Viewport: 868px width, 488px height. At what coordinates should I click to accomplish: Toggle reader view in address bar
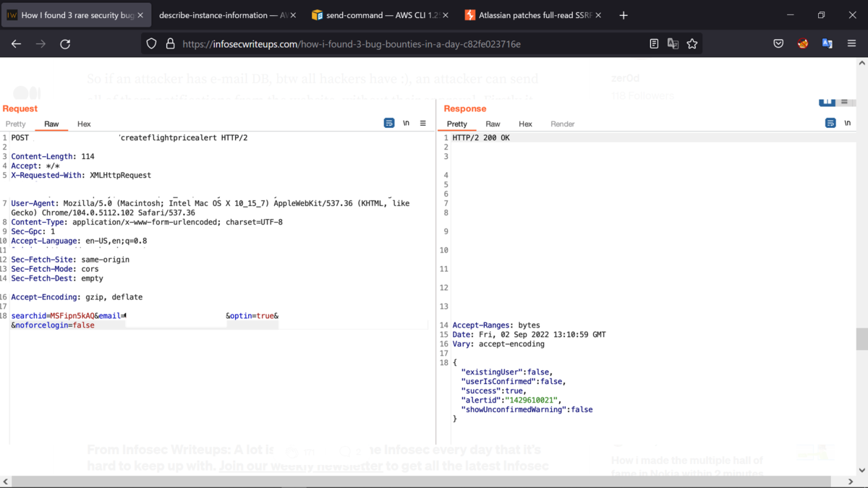(654, 43)
